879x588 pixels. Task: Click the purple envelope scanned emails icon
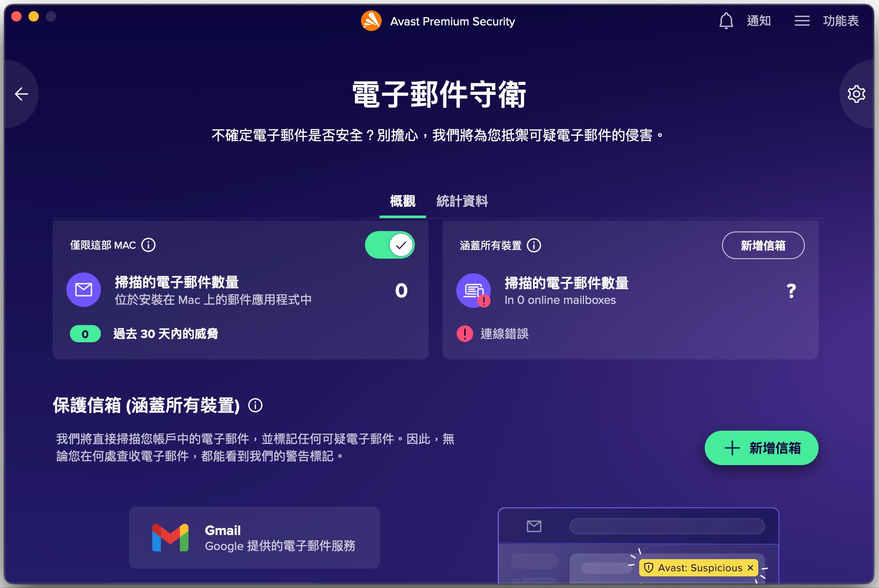click(x=84, y=290)
